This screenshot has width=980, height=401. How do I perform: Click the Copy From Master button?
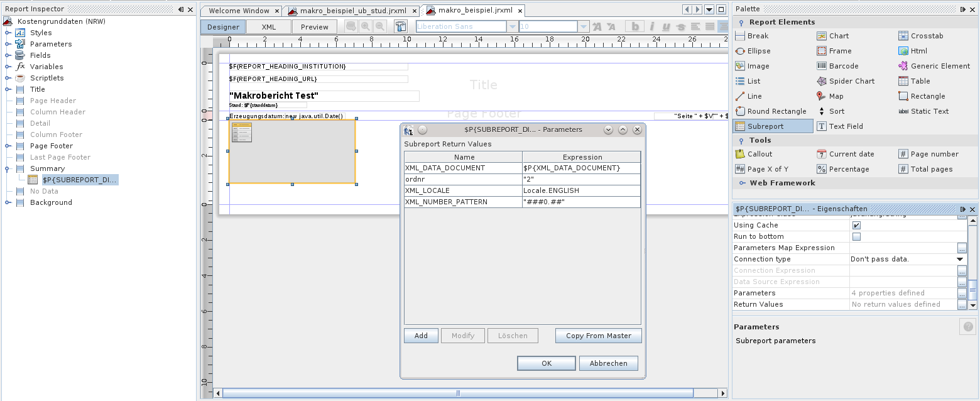click(x=598, y=336)
